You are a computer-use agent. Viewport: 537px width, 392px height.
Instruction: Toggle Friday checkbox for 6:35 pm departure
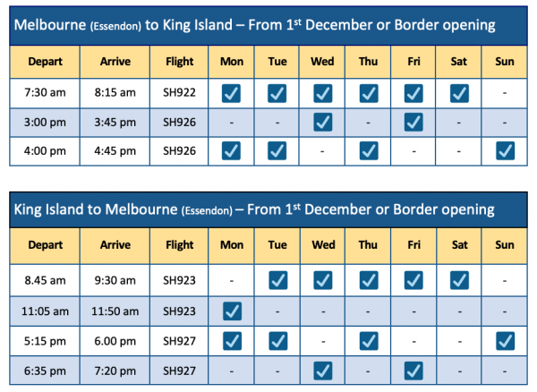(x=413, y=369)
